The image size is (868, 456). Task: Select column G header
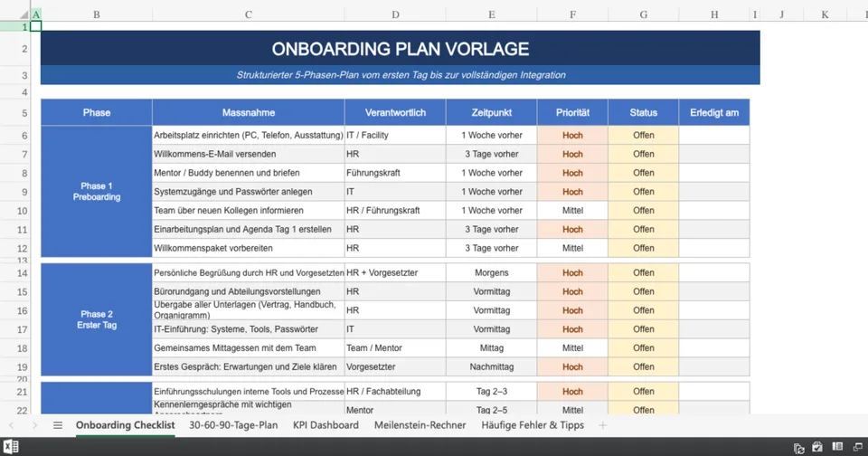643,15
